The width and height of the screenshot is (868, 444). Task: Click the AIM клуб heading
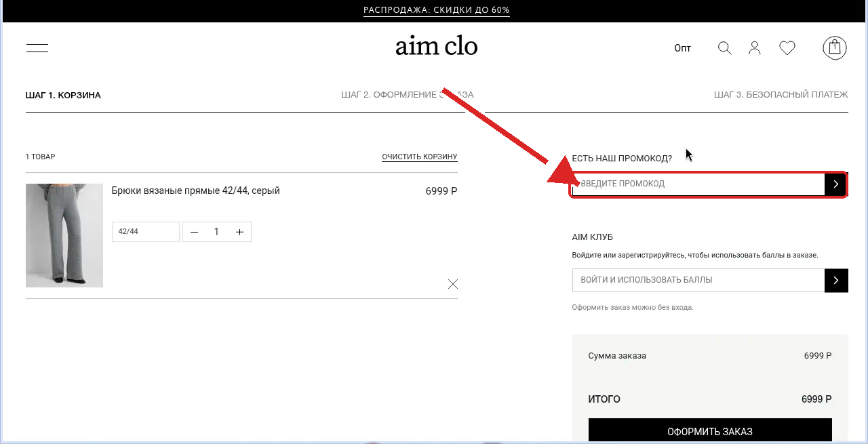tap(593, 237)
